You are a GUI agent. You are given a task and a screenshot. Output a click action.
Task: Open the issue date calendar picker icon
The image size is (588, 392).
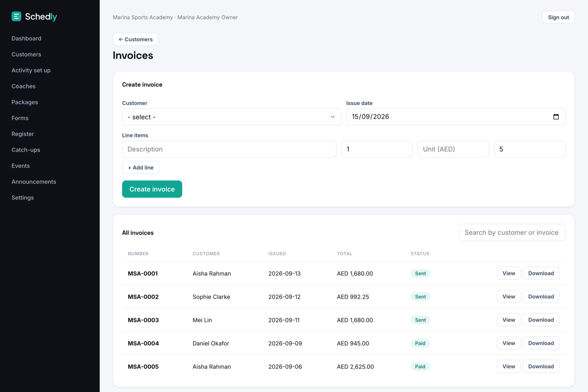pos(556,117)
